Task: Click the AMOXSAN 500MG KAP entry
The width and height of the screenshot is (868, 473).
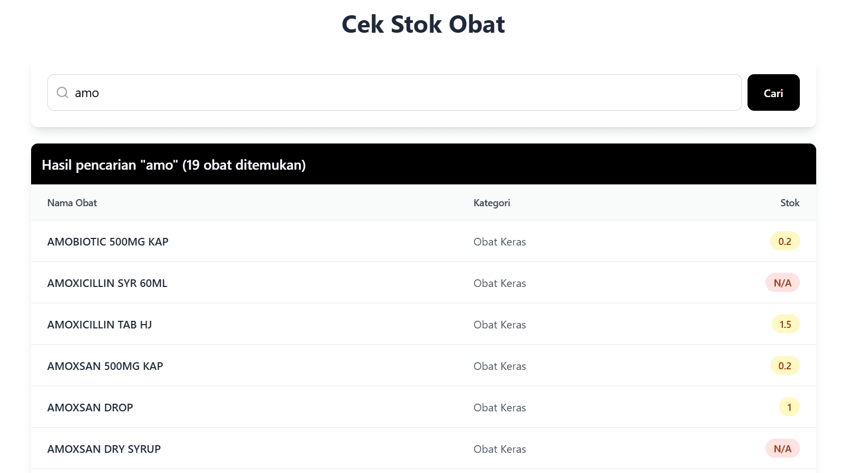Action: [x=105, y=366]
